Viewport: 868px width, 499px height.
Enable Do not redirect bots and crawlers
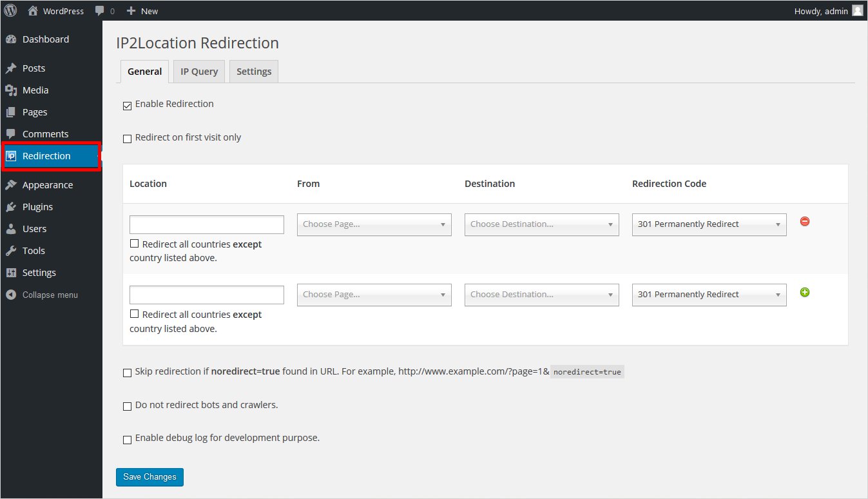127,407
